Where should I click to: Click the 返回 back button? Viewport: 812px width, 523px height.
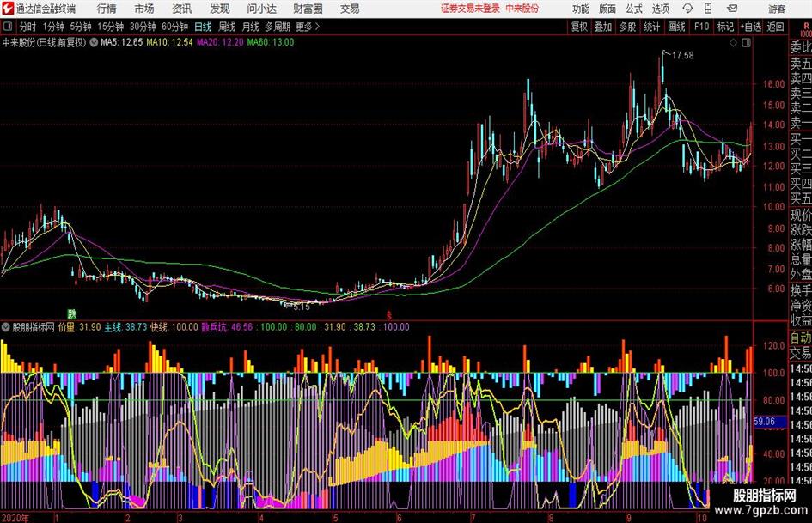tap(775, 27)
